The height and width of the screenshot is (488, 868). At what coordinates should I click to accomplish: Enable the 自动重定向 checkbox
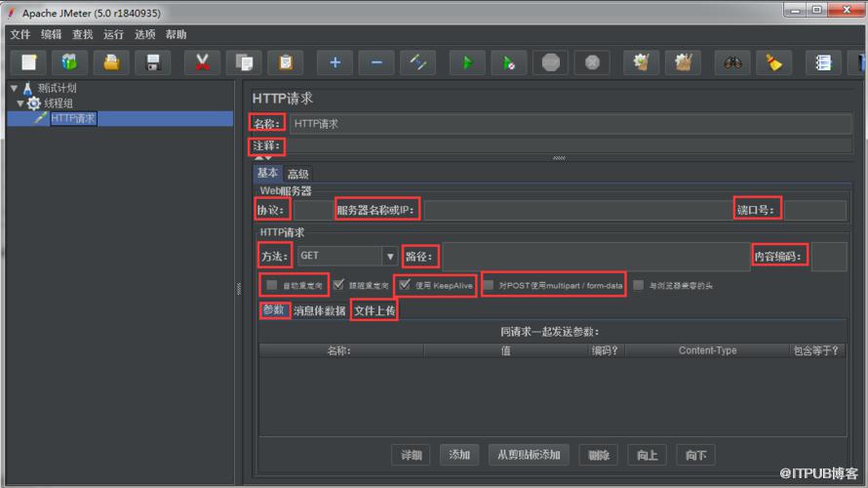point(271,285)
